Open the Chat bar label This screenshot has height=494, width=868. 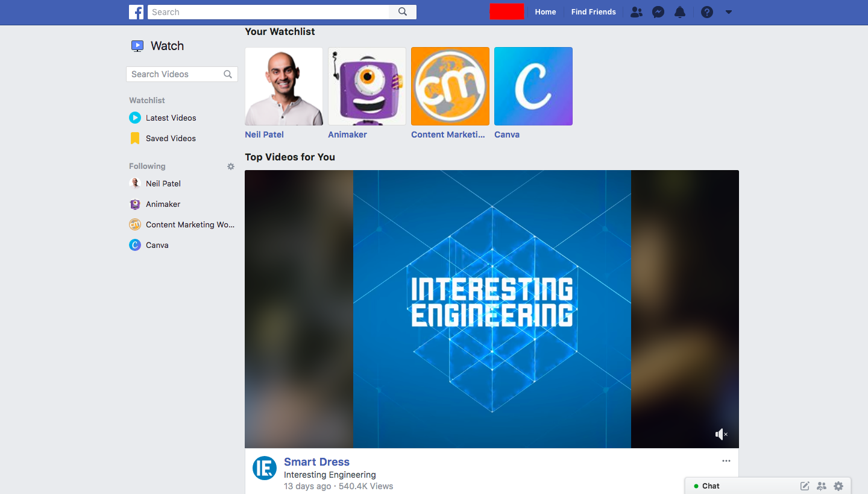[x=711, y=486]
